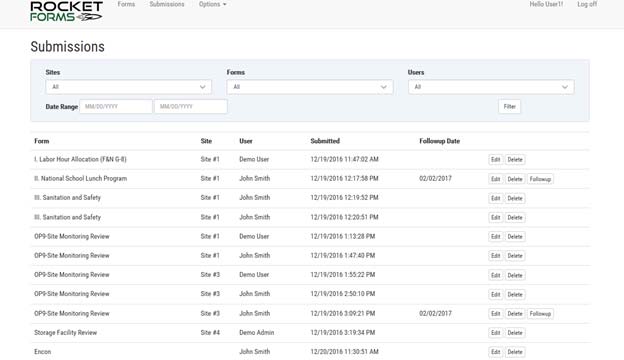Delete the 3:09:21 PM Site Monitoring Review

(x=515, y=314)
